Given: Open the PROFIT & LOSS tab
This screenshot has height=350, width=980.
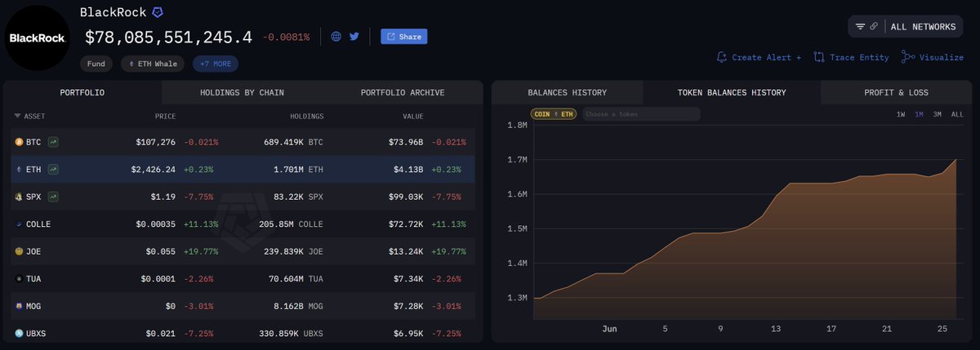Looking at the screenshot, I should click(896, 93).
